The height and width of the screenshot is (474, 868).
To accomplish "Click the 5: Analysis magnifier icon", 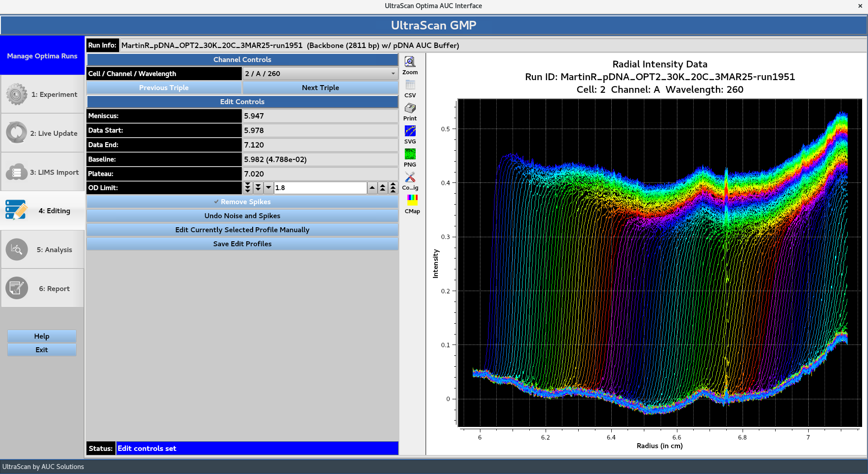I will click(16, 249).
